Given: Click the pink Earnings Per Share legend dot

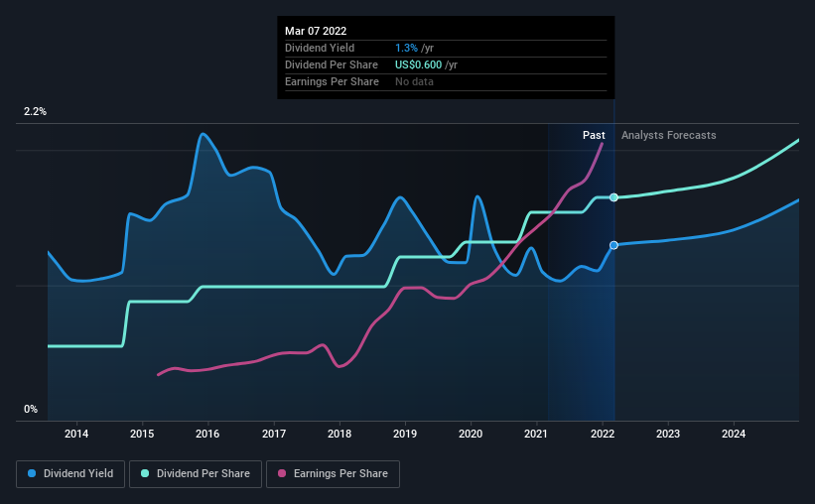Looking at the screenshot, I should [282, 473].
